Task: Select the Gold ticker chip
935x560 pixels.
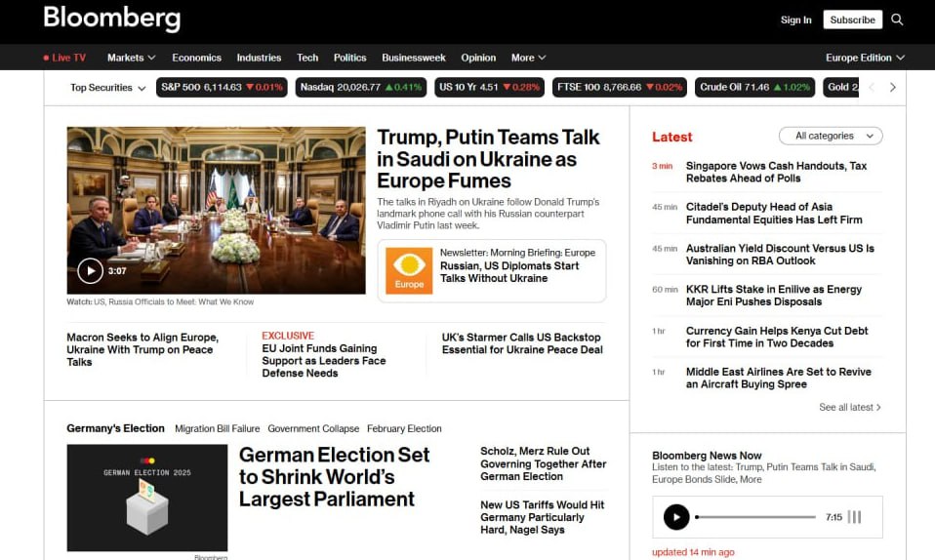Action: 840,87
